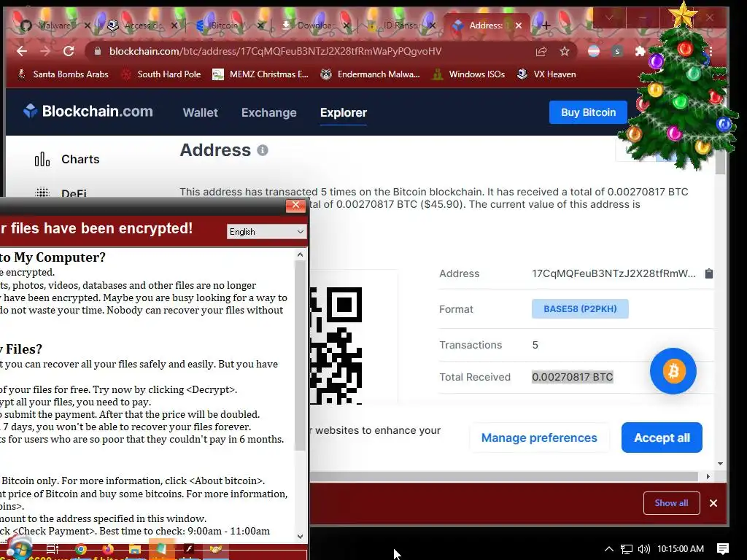Click the page horizontal scrollbar right arrow
The height and width of the screenshot is (560, 747).
(708, 476)
